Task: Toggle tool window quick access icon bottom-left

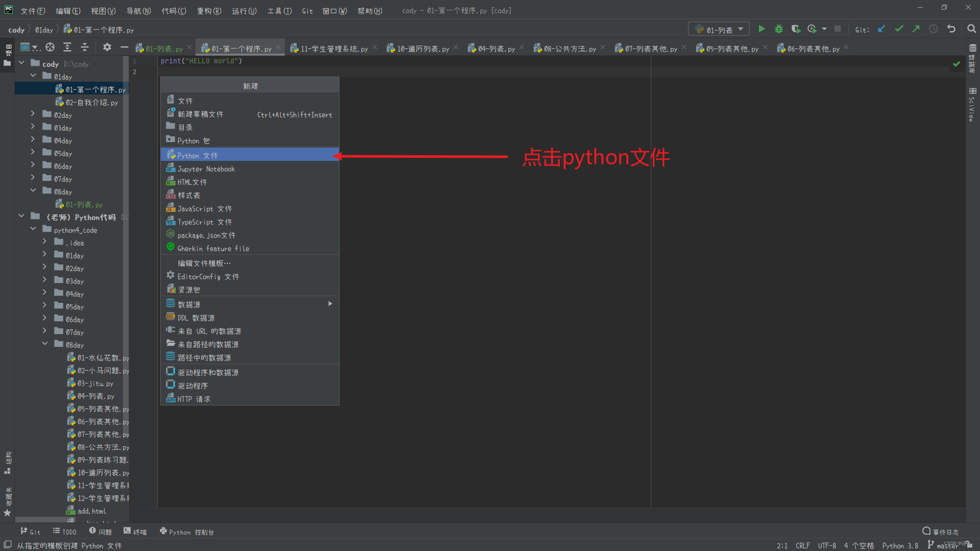Action: [8, 545]
